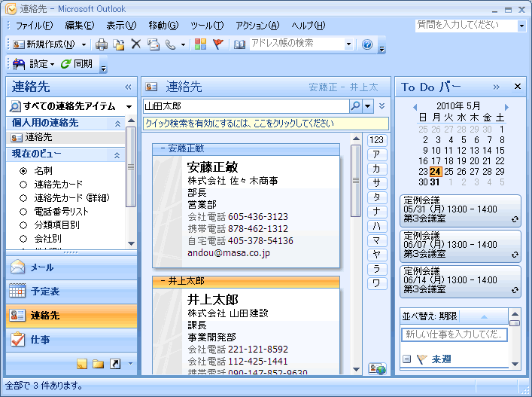The width and height of the screenshot is (532, 397).
Task: Collapse 個人用の連絡先 section
Action: click(x=117, y=124)
